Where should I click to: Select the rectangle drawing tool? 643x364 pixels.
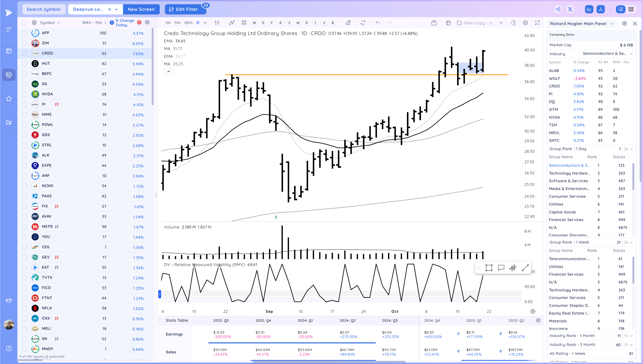click(489, 268)
